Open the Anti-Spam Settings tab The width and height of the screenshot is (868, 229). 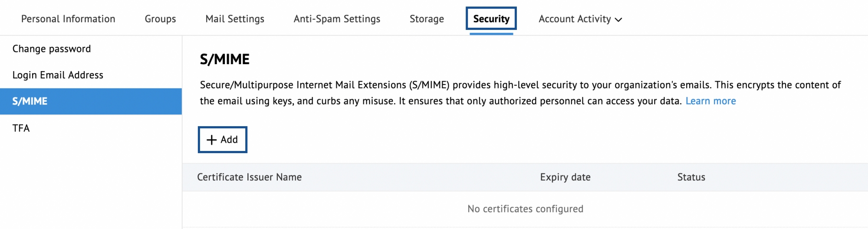[337, 19]
